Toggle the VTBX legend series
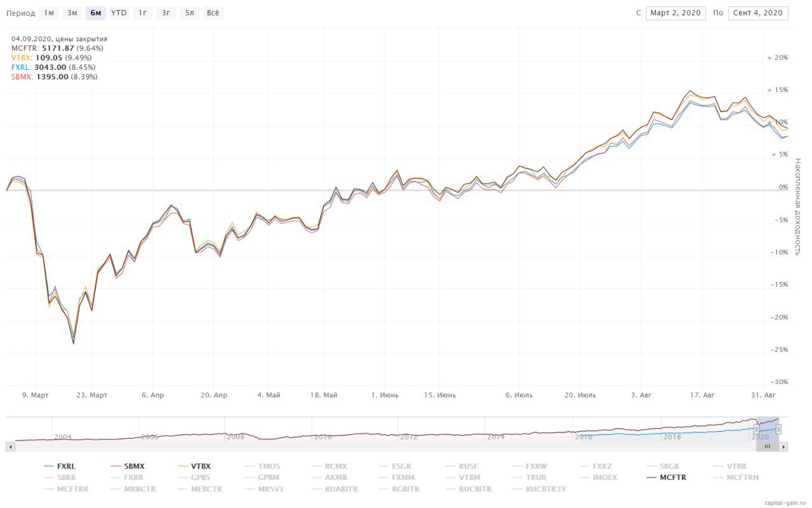 (x=194, y=466)
